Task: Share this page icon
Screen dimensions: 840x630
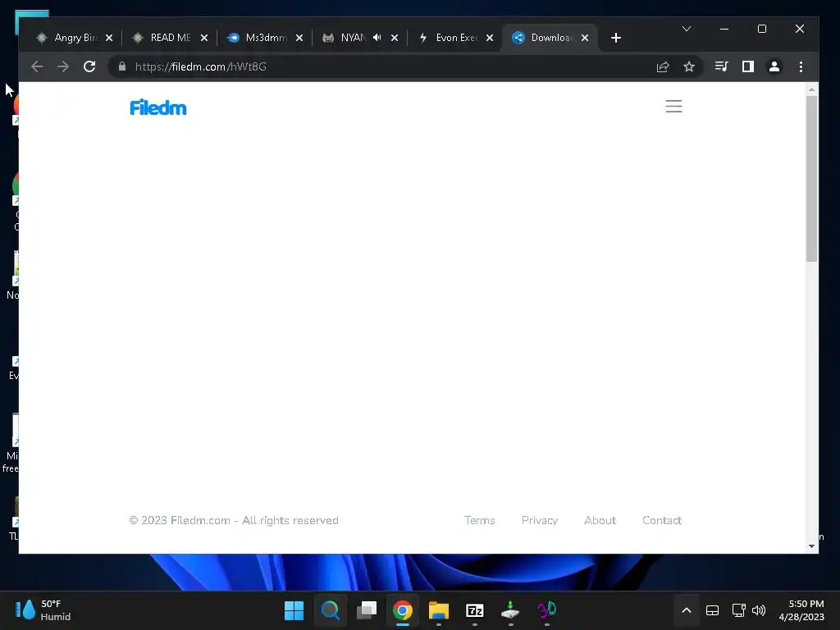Action: 663,66
